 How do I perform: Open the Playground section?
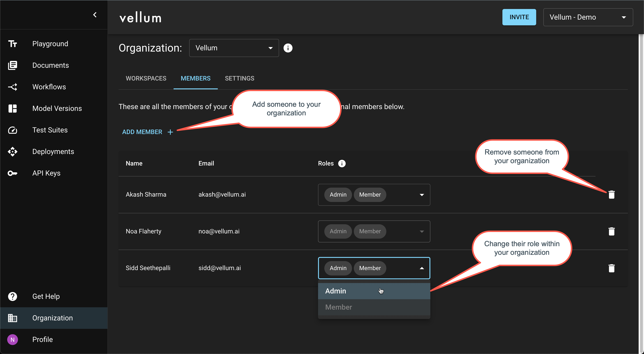point(50,43)
